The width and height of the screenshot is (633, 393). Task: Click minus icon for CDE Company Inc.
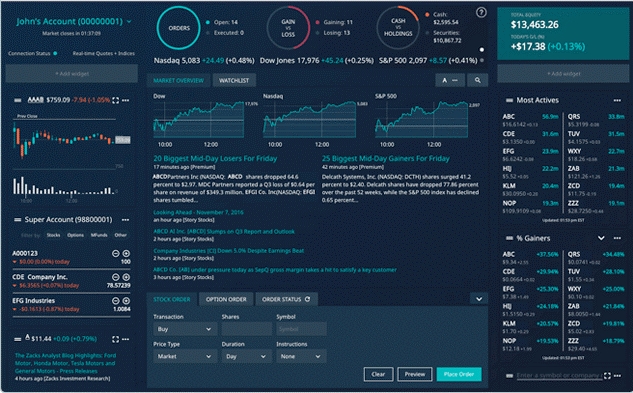click(x=115, y=277)
